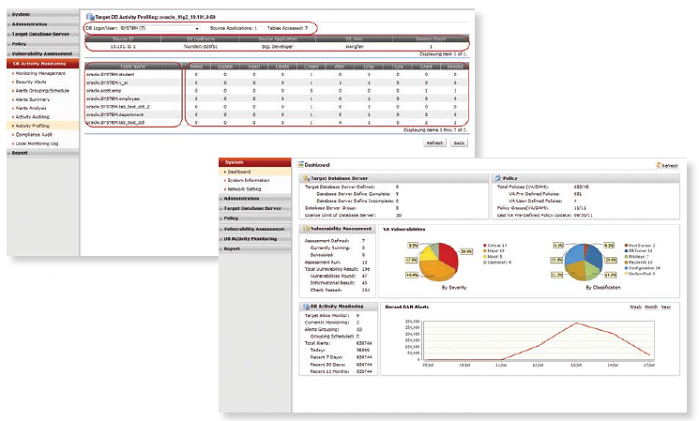
Task: Open Alerts Analysis menu item
Action: point(31,108)
